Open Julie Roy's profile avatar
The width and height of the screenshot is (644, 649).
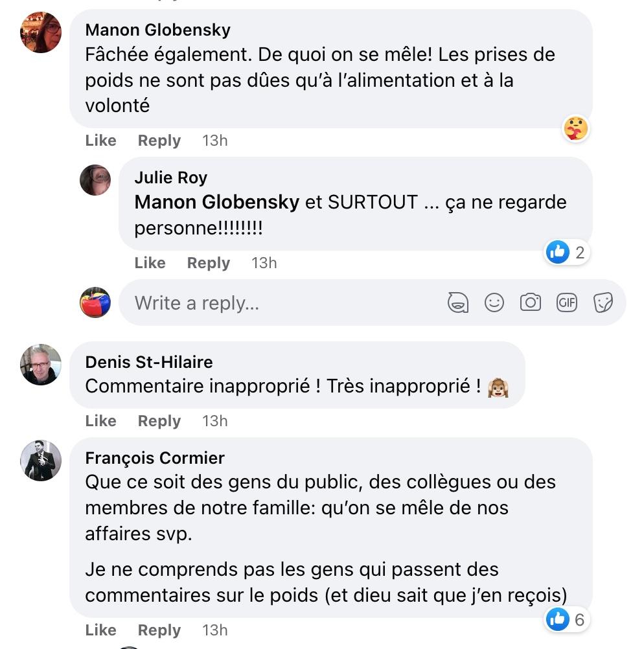click(x=95, y=180)
